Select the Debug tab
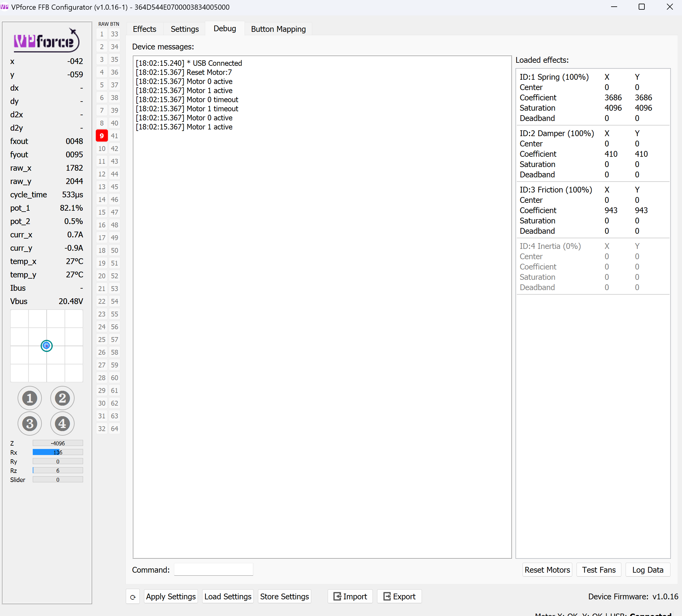This screenshot has height=616, width=682. point(224,28)
